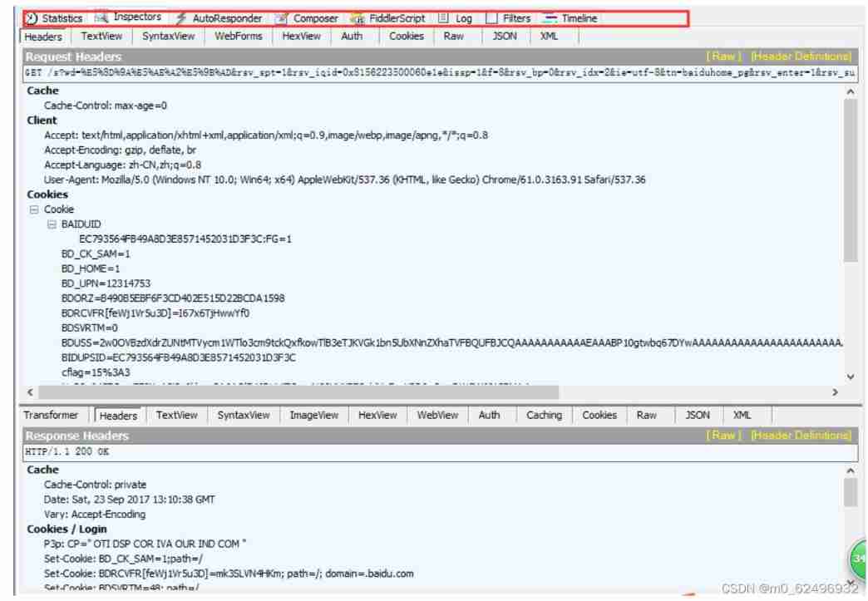Screen dimensions: 868x601
Task: Click the Composer pencil icon
Action: tap(282, 18)
